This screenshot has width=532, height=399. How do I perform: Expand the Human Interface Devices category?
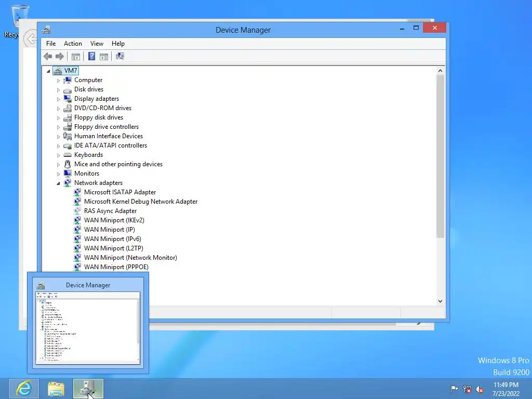(58, 137)
